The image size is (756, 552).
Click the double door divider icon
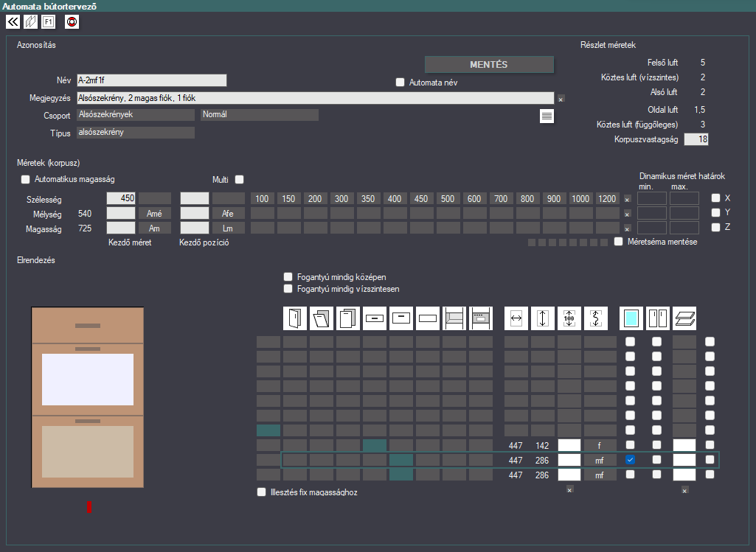pos(658,318)
